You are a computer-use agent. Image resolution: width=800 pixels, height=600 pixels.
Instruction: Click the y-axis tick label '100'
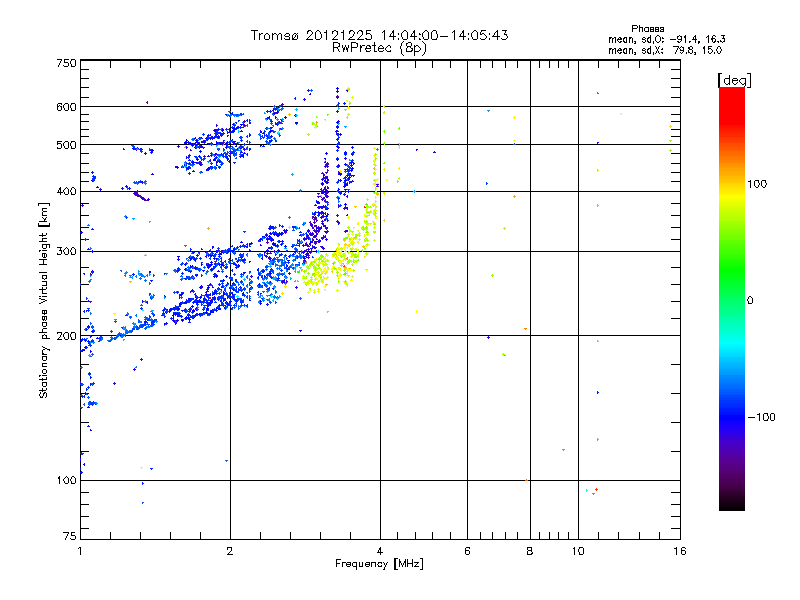66,481
